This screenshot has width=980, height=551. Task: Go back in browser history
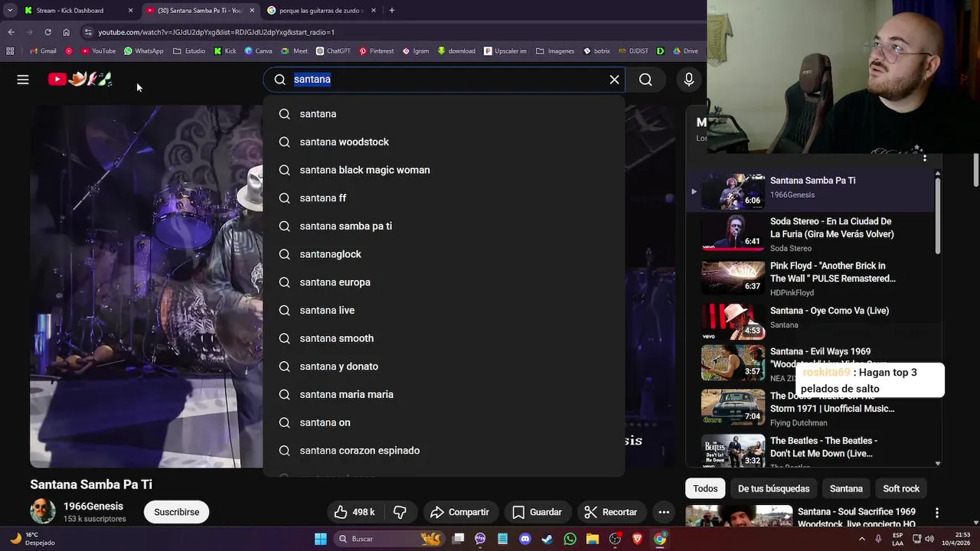tap(11, 32)
